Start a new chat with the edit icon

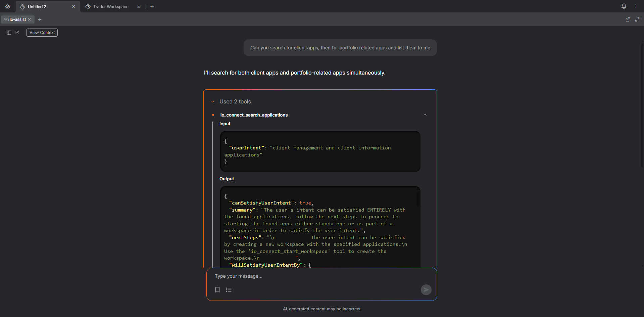pyautogui.click(x=17, y=33)
